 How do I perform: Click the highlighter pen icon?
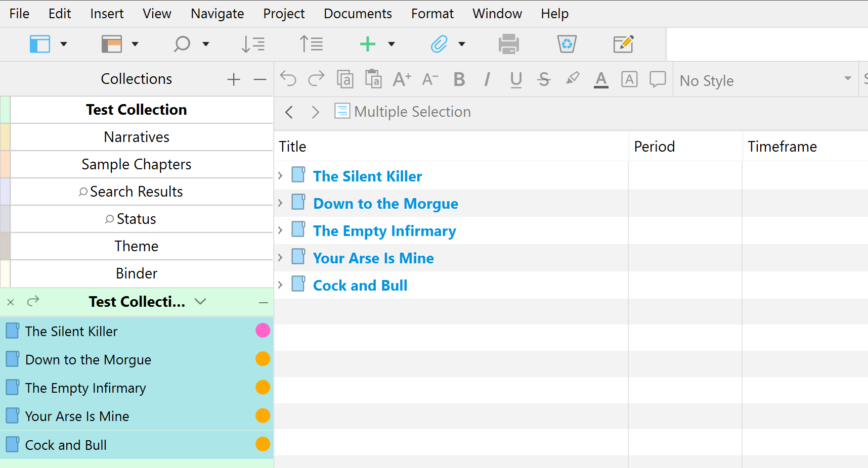click(573, 79)
